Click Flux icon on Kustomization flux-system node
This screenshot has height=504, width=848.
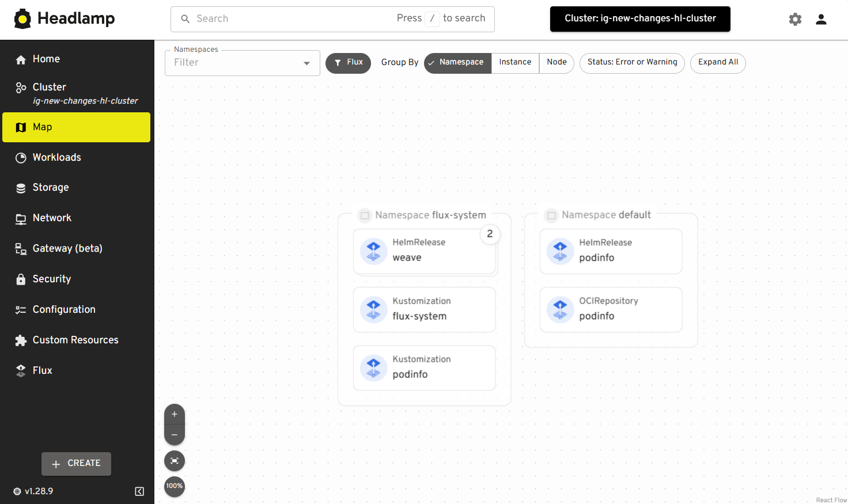click(373, 310)
